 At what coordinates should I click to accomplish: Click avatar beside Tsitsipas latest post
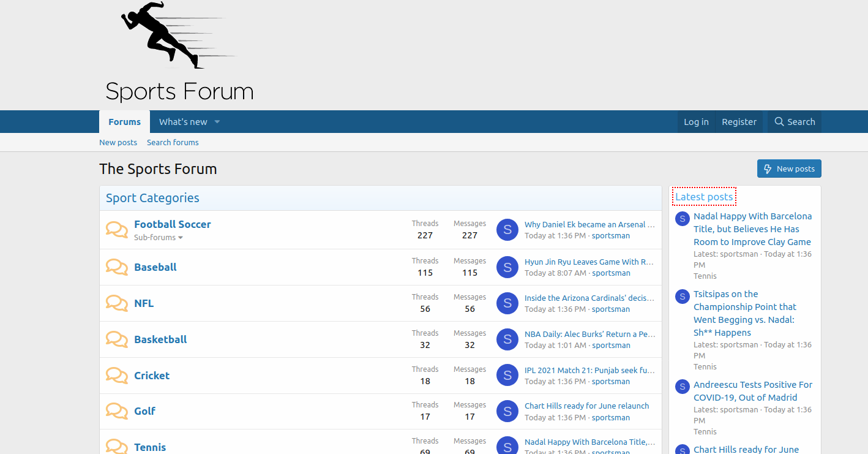[x=683, y=297]
